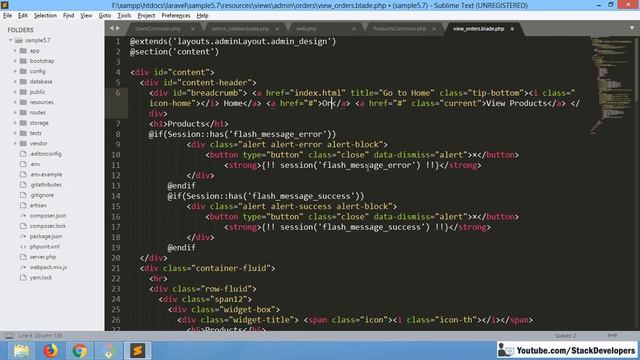Expand the public folder
Screen dimensions: 640x360
point(15,92)
